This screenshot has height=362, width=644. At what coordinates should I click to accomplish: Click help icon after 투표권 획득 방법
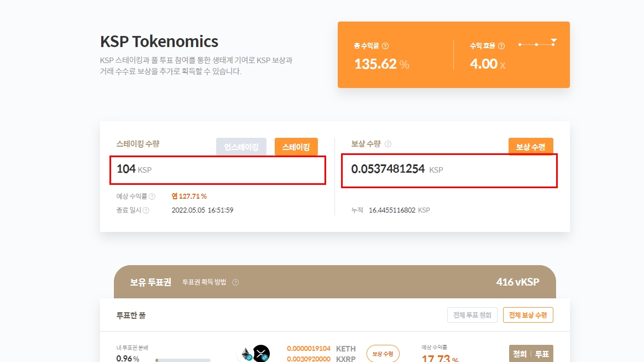235,282
